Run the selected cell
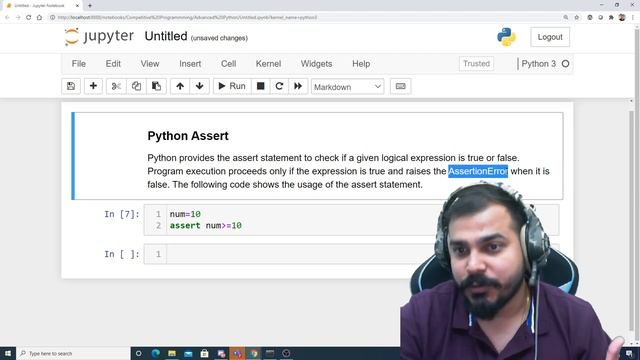Viewport: 640px width, 360px height. [x=232, y=86]
